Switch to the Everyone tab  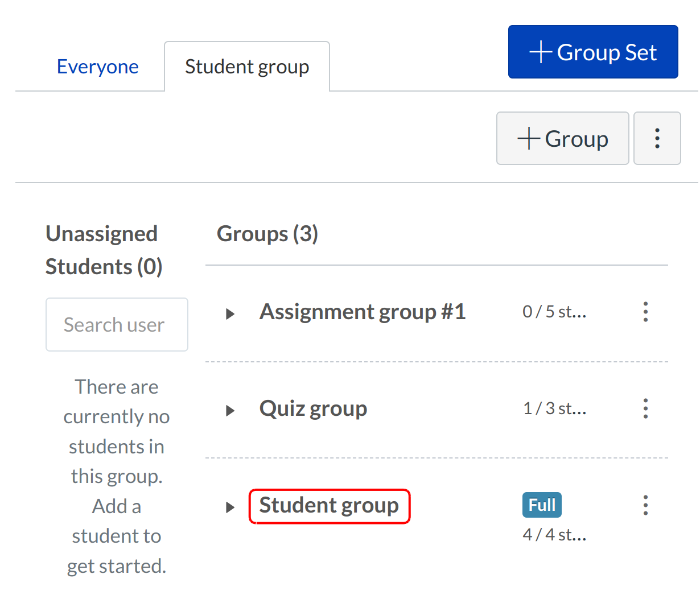point(97,67)
